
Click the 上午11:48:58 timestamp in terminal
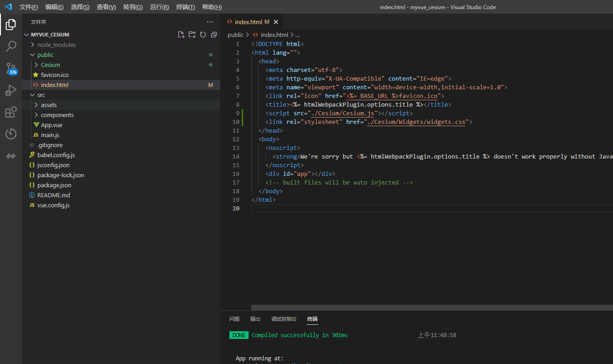(437, 335)
